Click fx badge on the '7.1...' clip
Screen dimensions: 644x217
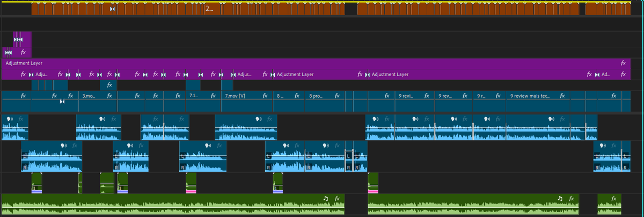click(214, 96)
